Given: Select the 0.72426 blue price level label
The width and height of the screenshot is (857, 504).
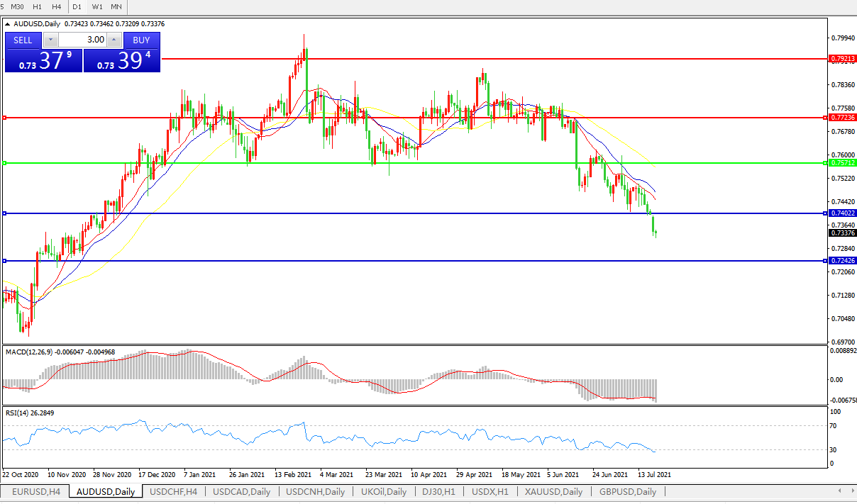Looking at the screenshot, I should tap(842, 261).
